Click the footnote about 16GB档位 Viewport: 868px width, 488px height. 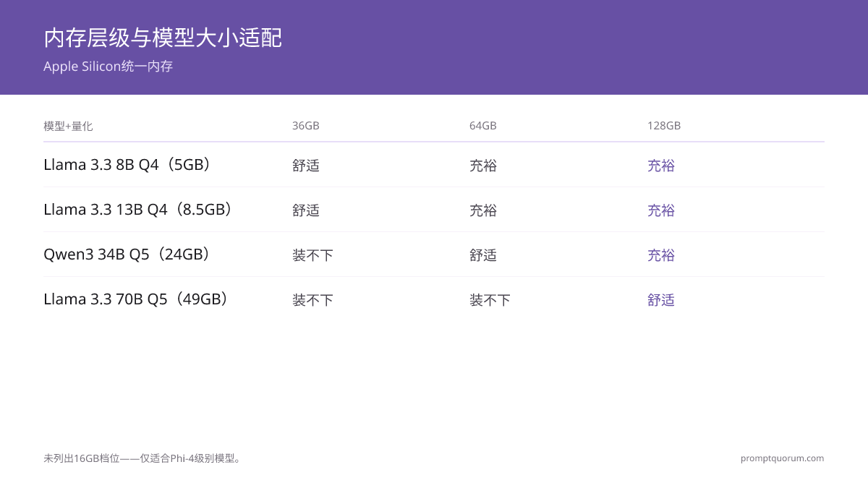142,458
